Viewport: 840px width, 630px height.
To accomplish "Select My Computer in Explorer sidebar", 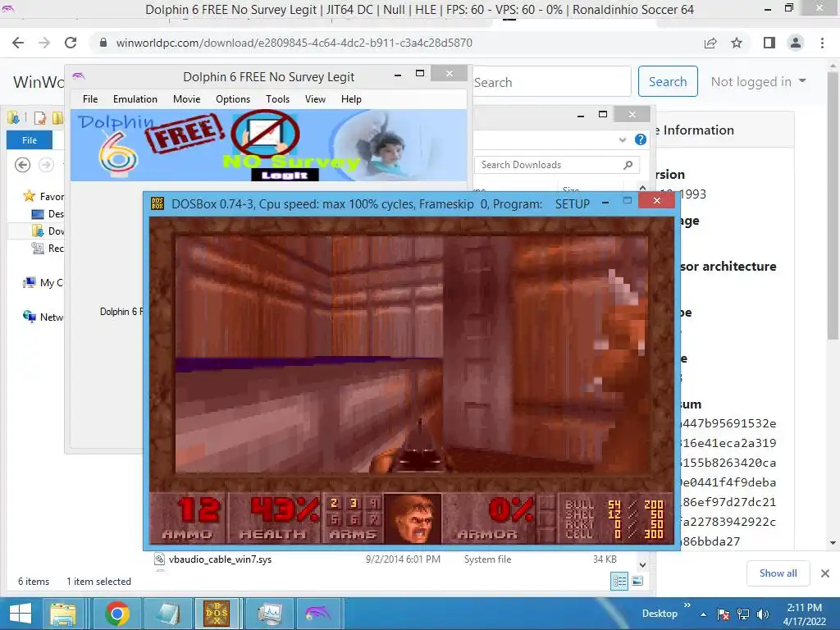I will [43, 283].
